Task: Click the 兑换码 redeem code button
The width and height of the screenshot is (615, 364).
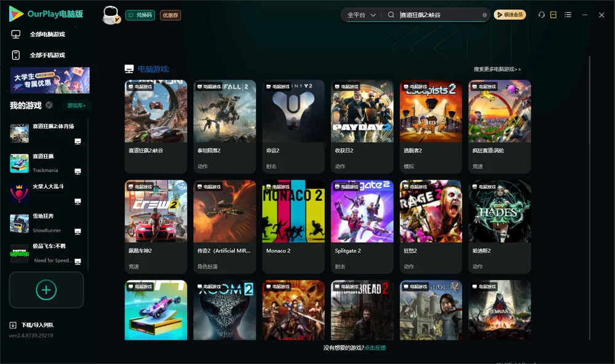Action: (x=140, y=15)
